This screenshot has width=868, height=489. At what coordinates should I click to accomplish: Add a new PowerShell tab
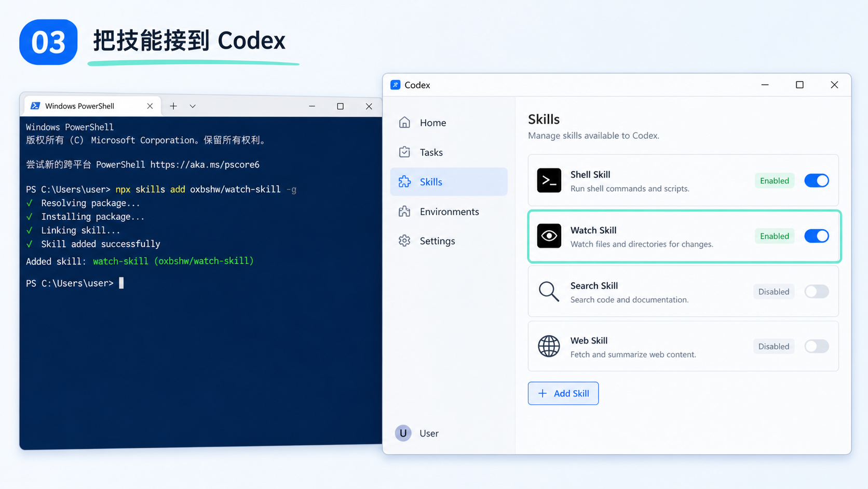(x=173, y=106)
